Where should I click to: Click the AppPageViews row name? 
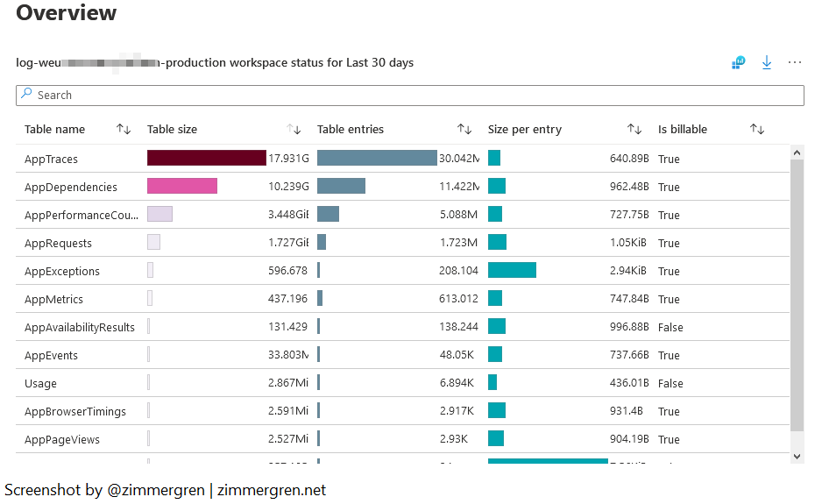pyautogui.click(x=61, y=440)
